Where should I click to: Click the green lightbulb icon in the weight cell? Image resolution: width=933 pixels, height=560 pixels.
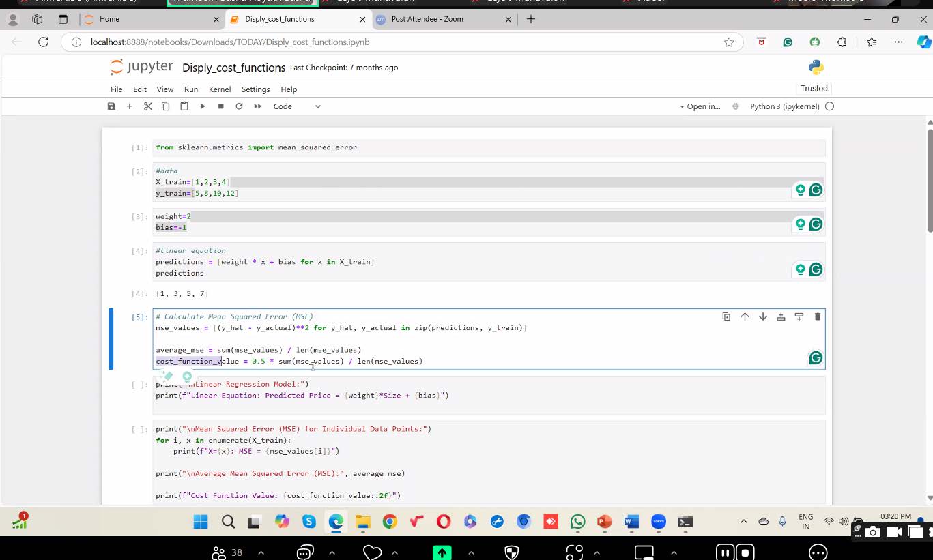click(x=800, y=224)
